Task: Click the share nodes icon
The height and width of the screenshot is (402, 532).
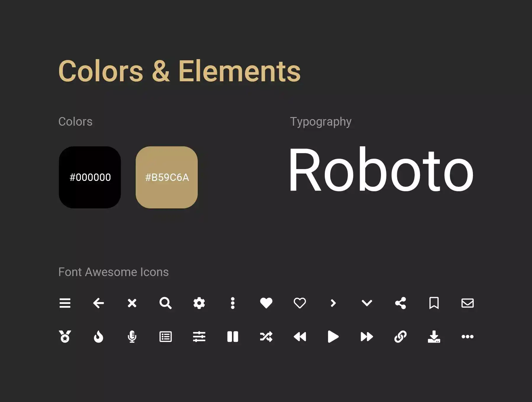Action: coord(400,303)
